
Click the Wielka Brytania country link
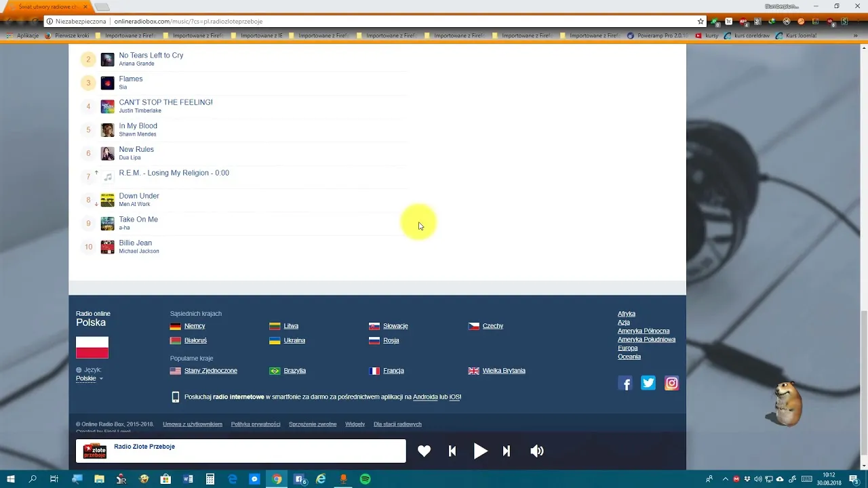click(x=503, y=371)
